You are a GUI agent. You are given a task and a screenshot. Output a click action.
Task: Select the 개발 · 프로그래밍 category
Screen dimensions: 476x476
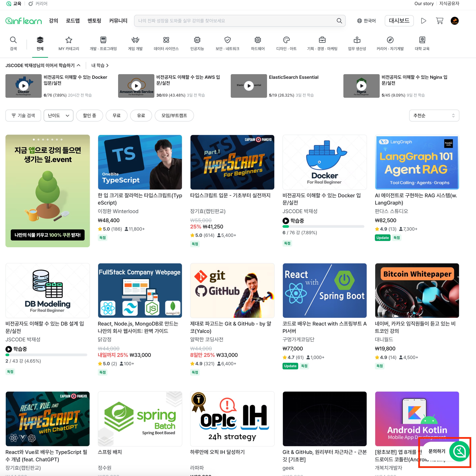click(x=103, y=43)
